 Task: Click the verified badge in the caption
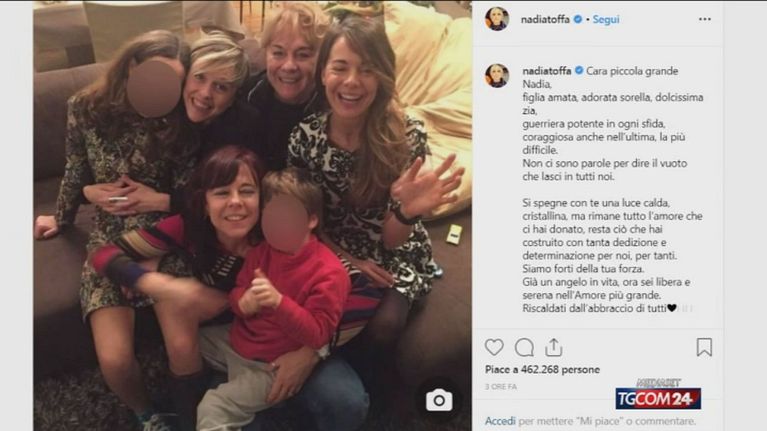581,72
